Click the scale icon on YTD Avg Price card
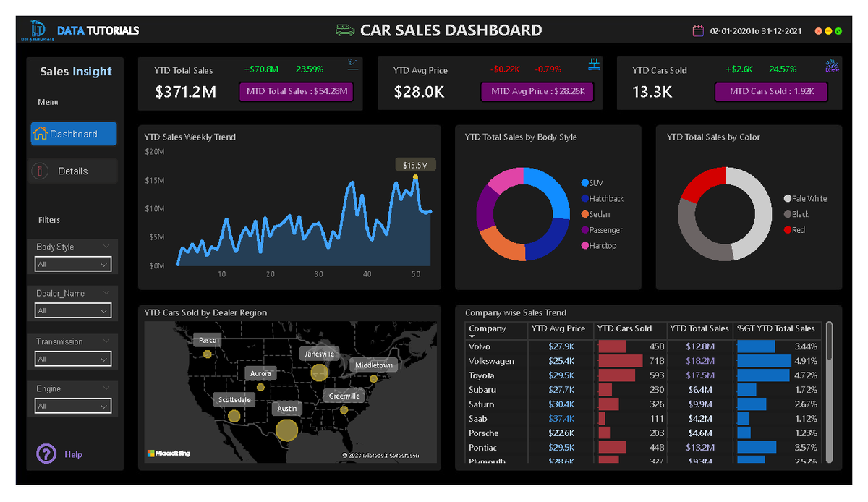The image size is (868, 502). [594, 64]
